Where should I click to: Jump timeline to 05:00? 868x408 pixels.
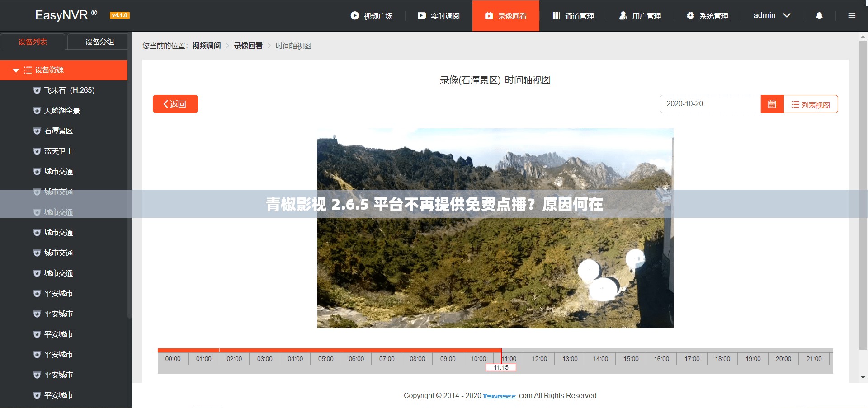pyautogui.click(x=325, y=359)
